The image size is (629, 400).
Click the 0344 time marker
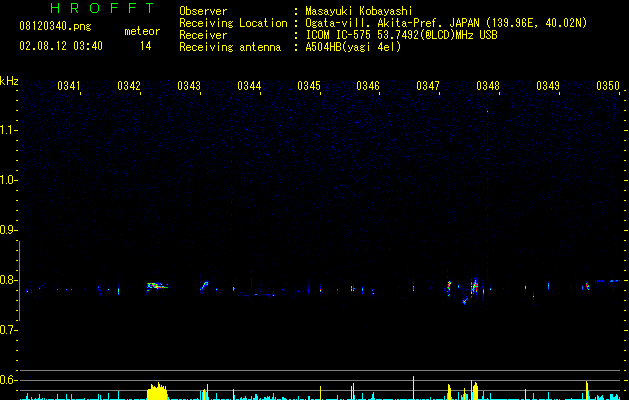point(249,86)
